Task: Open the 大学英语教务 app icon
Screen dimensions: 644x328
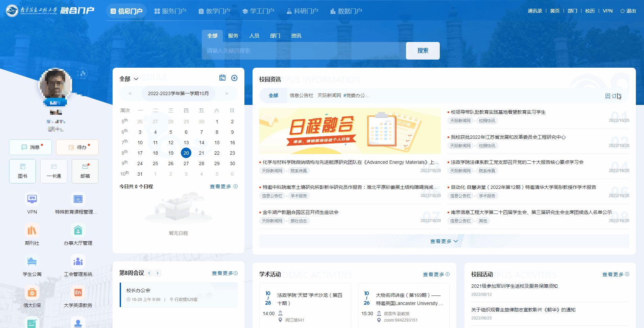Action: click(x=78, y=293)
